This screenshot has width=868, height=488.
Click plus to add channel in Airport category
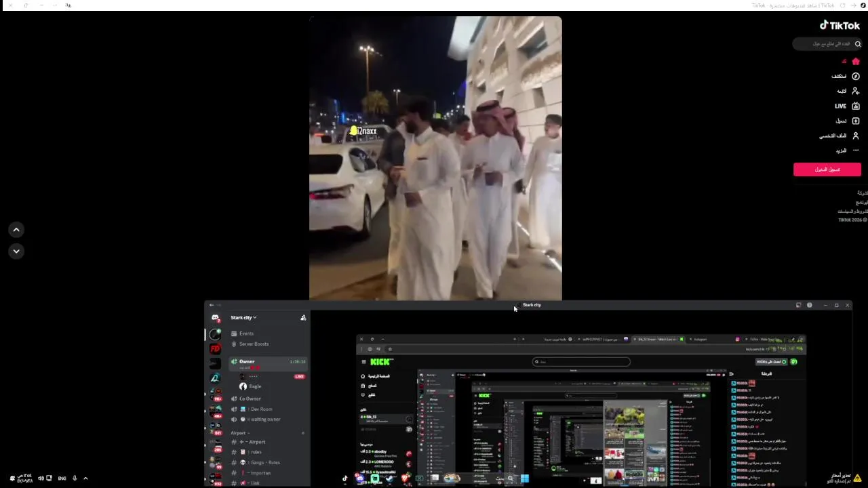[x=303, y=432]
